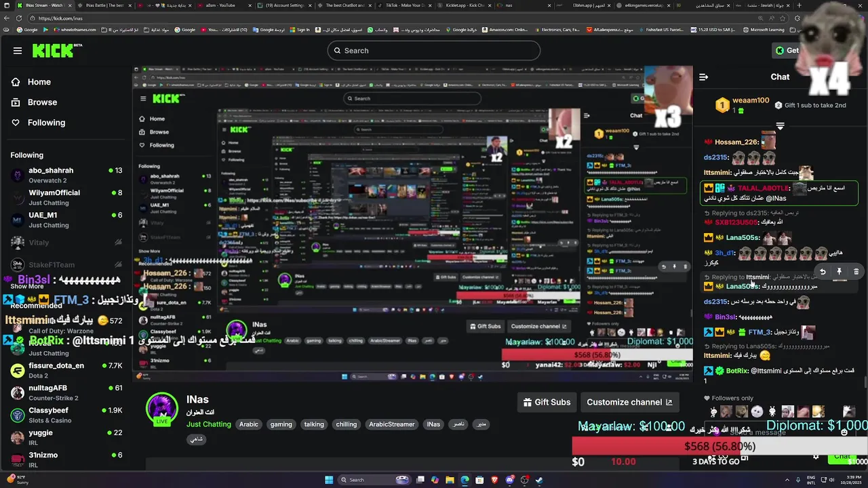Image resolution: width=868 pixels, height=488 pixels.
Task: Open the hamburger menu beside Kick logo
Action: (x=18, y=51)
